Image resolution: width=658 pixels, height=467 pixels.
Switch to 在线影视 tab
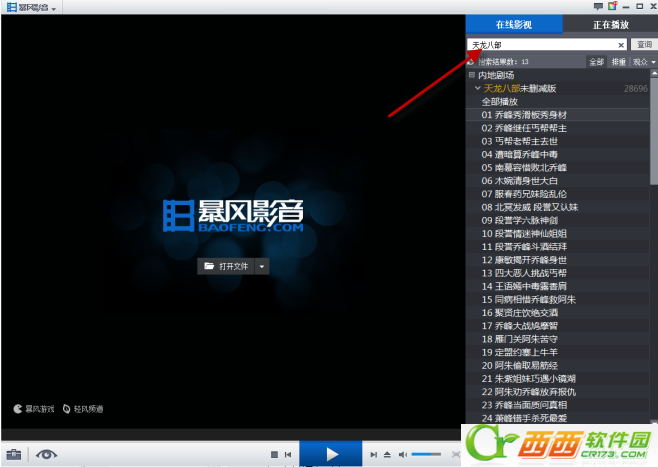pos(514,24)
